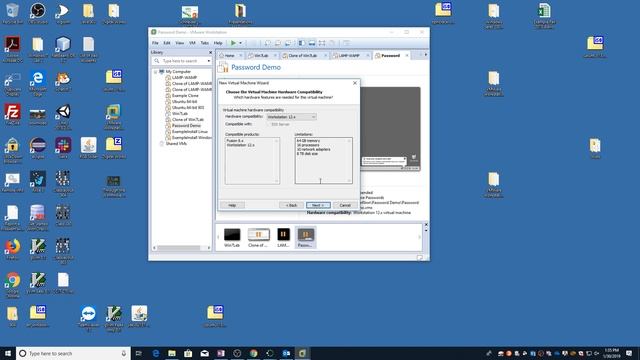Collapse the My Computer tree node
Viewport: 640px width, 360px height.
pos(155,72)
